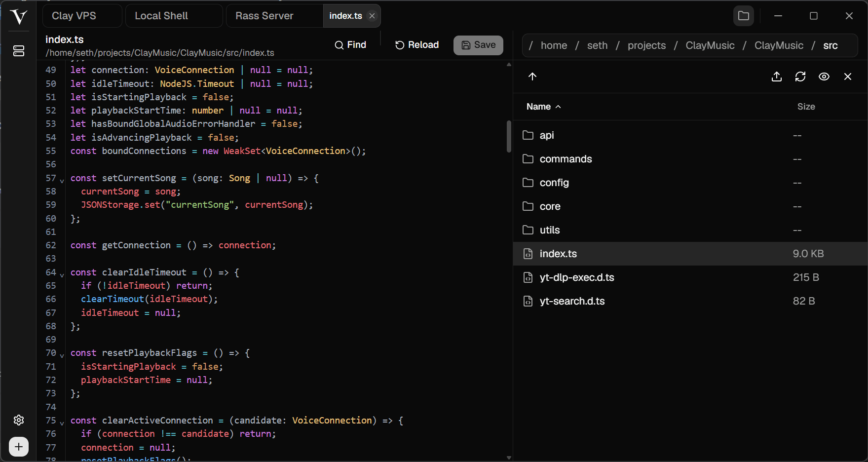Viewport: 868px width, 462px height.
Task: Place cursor on boundConnections WeakSet line
Action: pos(218,151)
